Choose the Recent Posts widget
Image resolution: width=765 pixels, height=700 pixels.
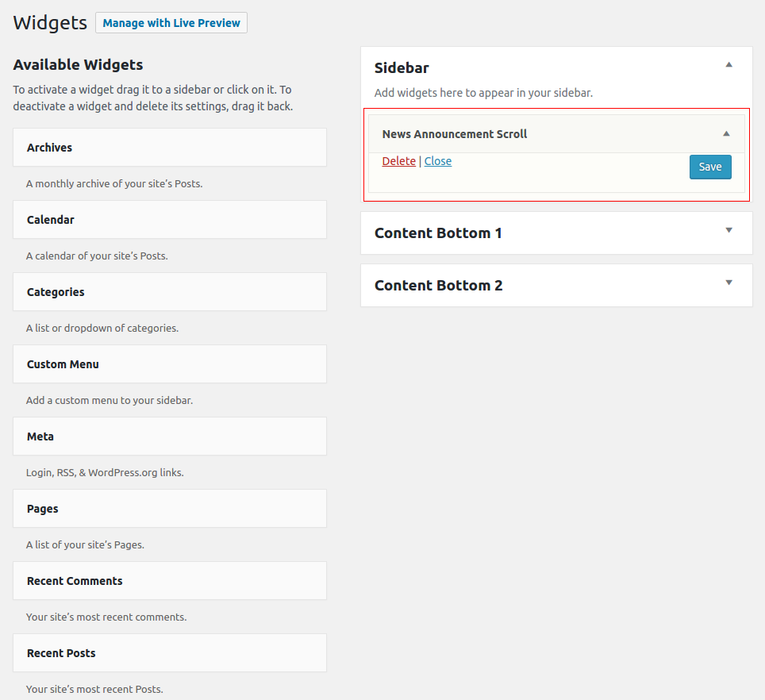pos(170,652)
